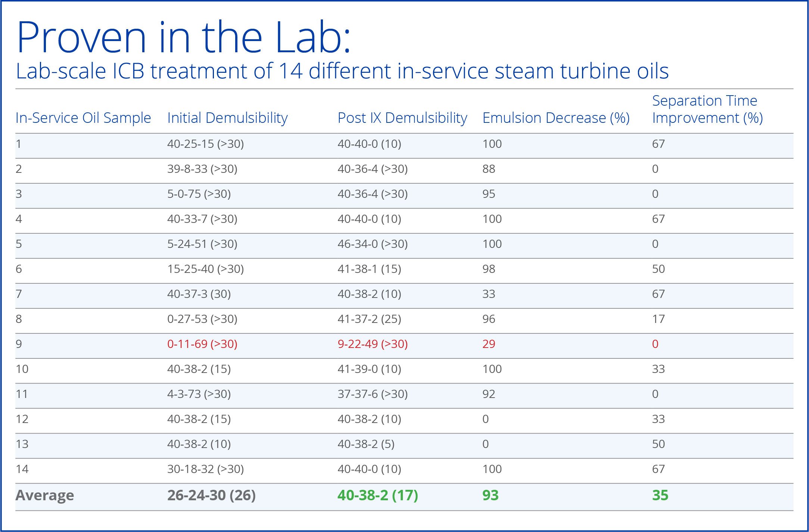Click emulsion decrease value '98'
The image size is (809, 532).
[x=488, y=269]
